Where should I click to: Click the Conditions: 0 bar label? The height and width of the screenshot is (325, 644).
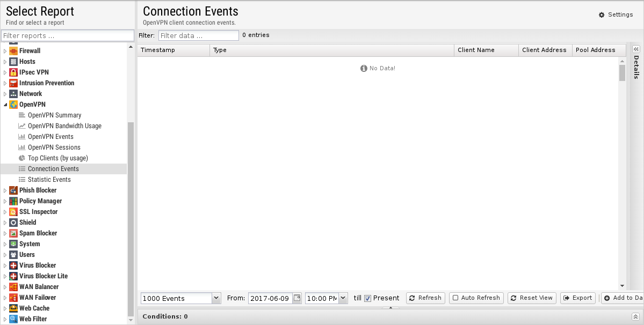coord(165,316)
